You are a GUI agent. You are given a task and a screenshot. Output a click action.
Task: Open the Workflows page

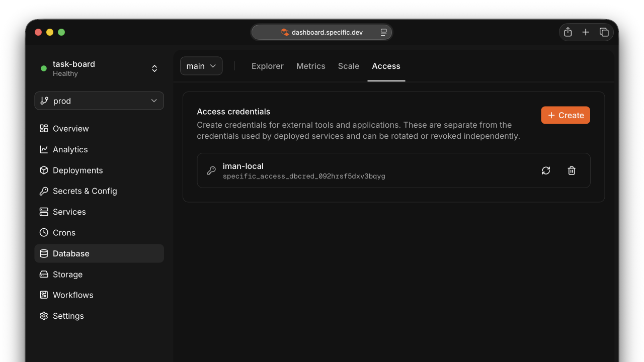[99, 295]
